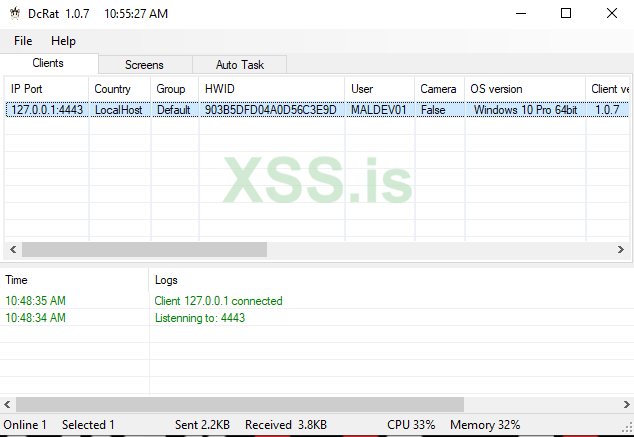Switch to the Auto Task tab
The height and width of the screenshot is (437, 634).
[x=240, y=65]
